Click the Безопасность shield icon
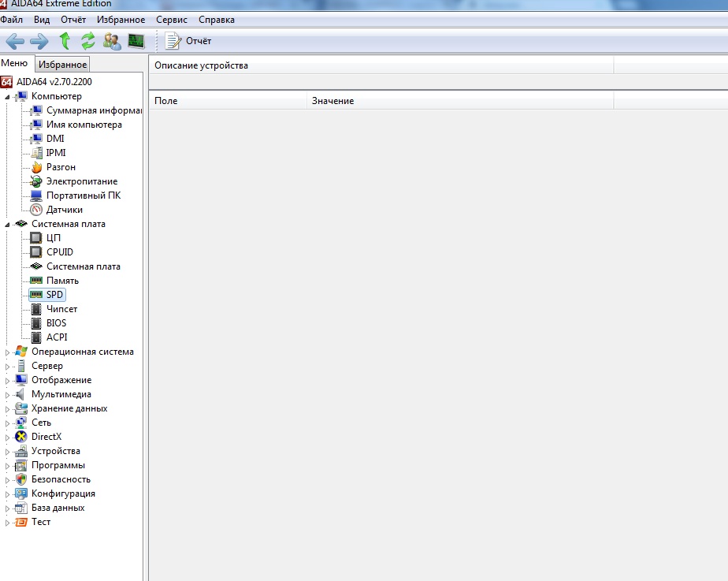 21,479
